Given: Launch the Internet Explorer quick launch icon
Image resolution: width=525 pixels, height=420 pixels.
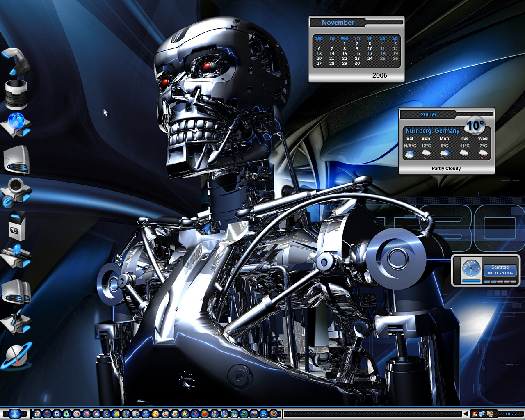Looking at the screenshot, I should (x=47, y=414).
